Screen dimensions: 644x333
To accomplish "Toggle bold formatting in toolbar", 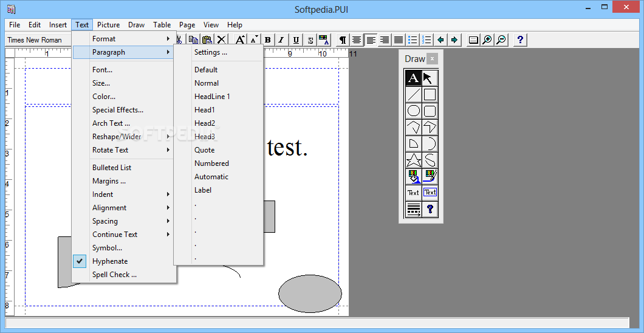I will [268, 40].
